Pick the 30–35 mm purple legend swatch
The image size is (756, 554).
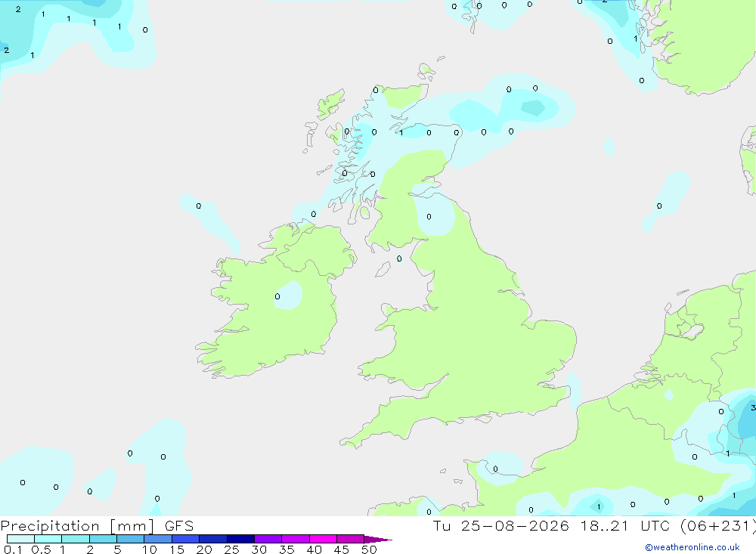[268, 539]
